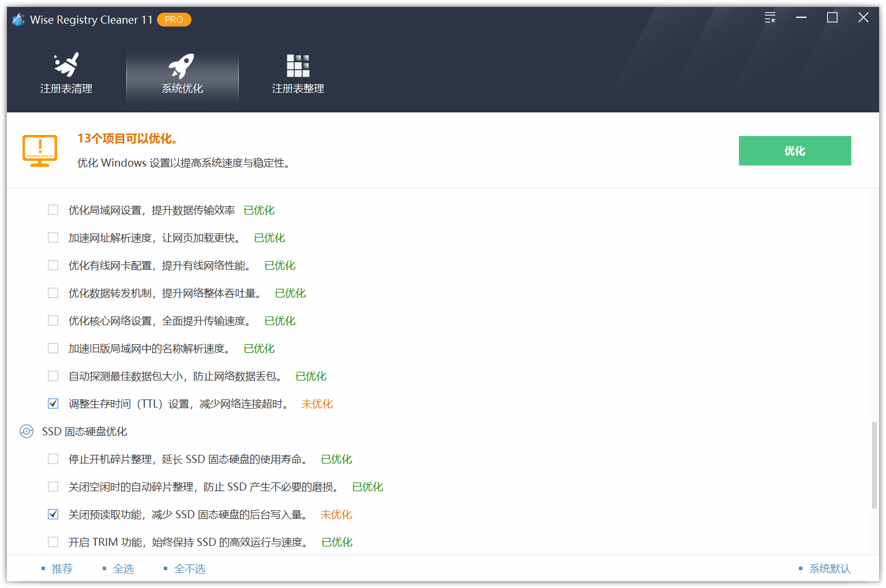Viewport: 886px width, 588px height.
Task: Check 优化核心网络设置 checkbox
Action: (x=53, y=321)
